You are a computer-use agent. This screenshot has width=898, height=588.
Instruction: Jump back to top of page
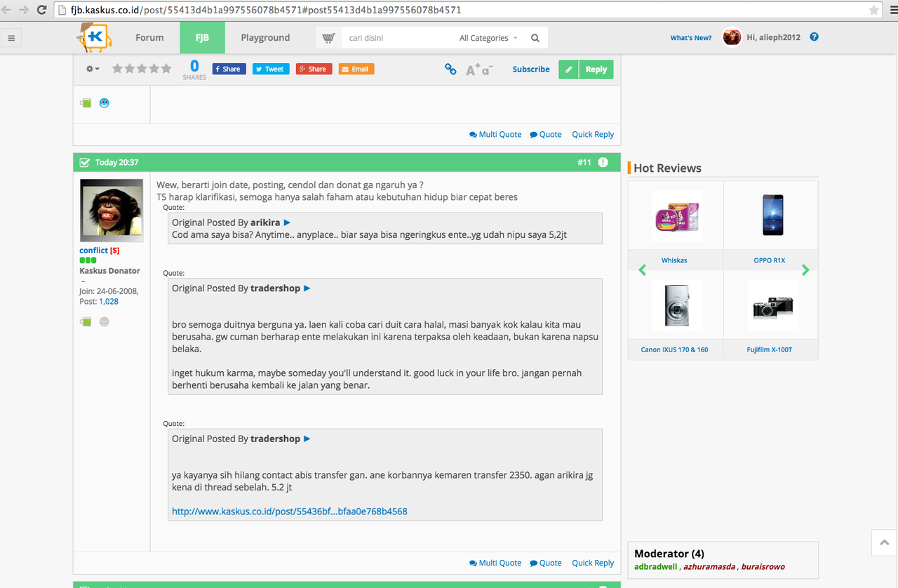click(885, 542)
